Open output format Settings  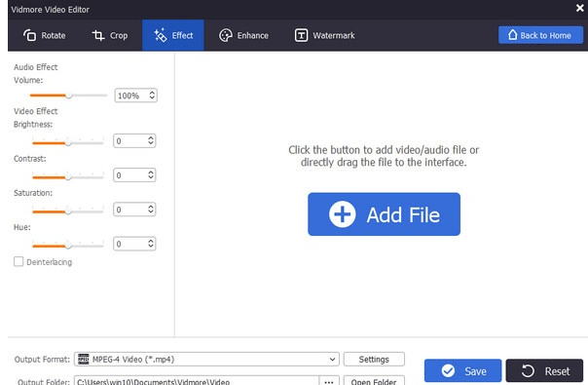coord(374,359)
